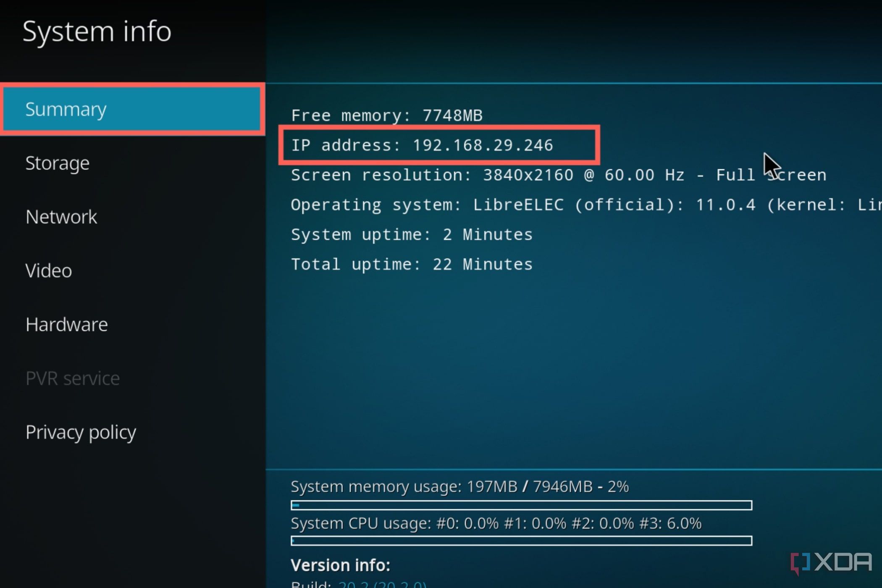The image size is (882, 588).
Task: Toggle CPU usage display
Action: tap(497, 523)
